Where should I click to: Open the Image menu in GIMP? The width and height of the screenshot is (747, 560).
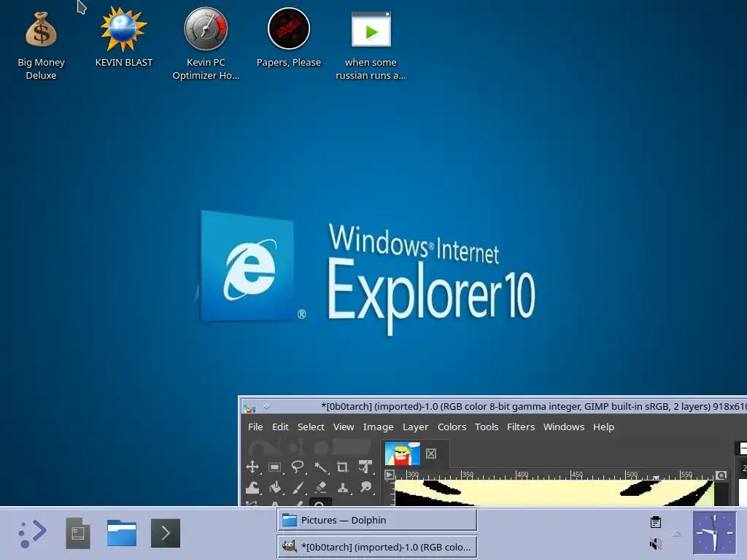(x=379, y=427)
